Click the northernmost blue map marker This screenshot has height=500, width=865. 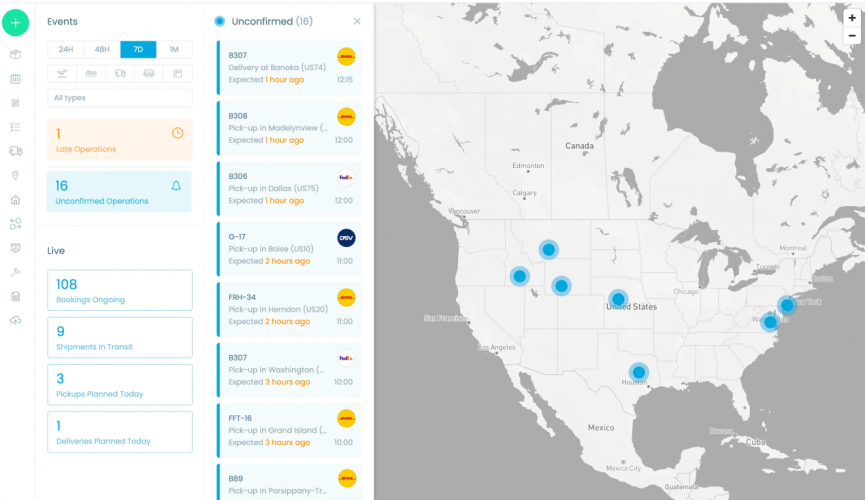coord(548,249)
